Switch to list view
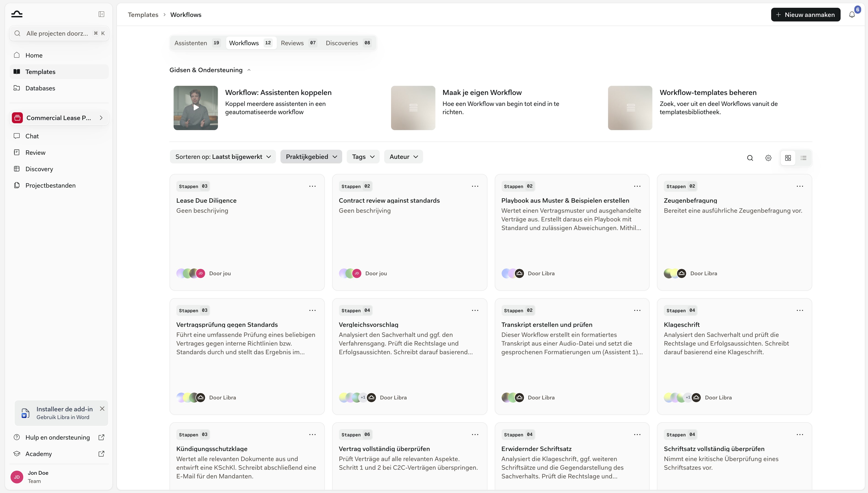868x493 pixels. (803, 158)
